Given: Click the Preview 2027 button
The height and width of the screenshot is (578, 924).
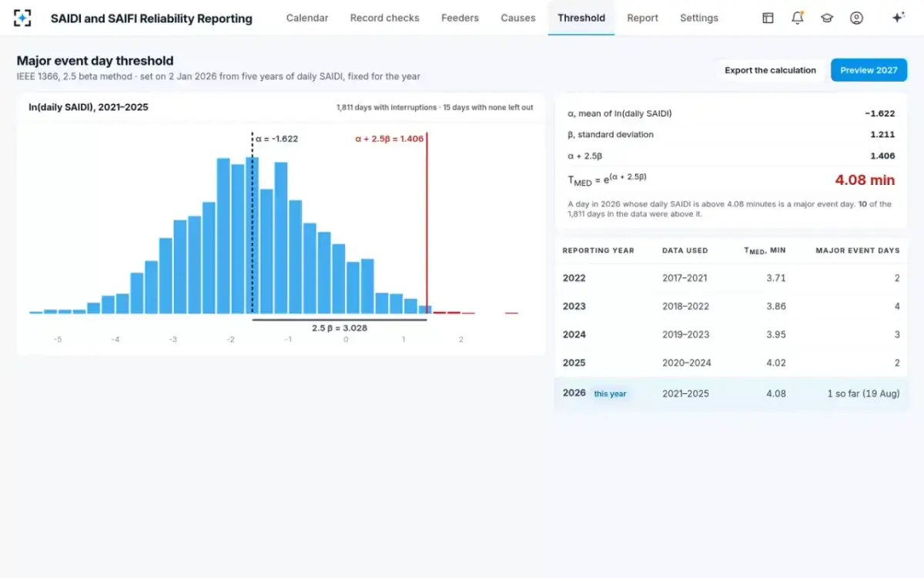Looking at the screenshot, I should click(869, 70).
